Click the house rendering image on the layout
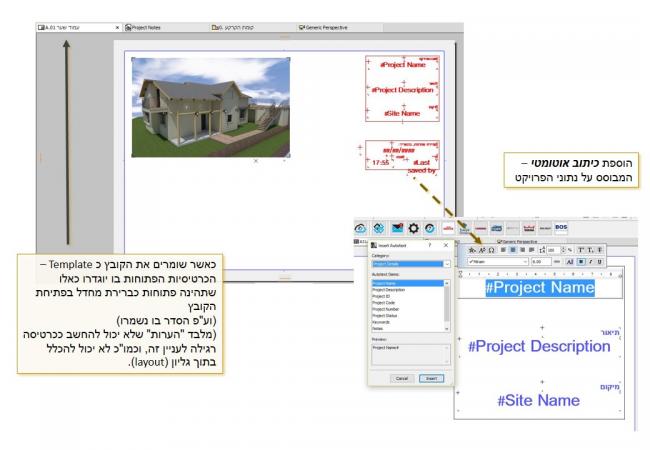This screenshot has height=450, width=650. (210, 105)
